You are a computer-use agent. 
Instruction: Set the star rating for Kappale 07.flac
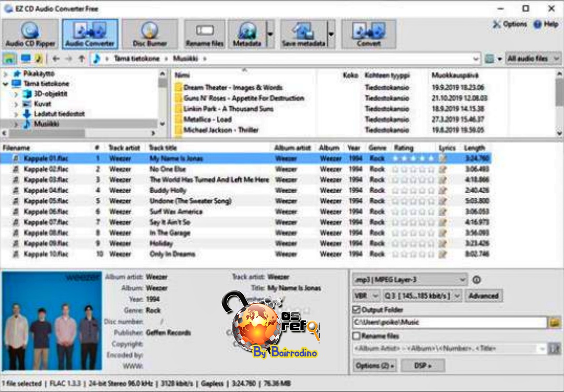click(x=413, y=222)
